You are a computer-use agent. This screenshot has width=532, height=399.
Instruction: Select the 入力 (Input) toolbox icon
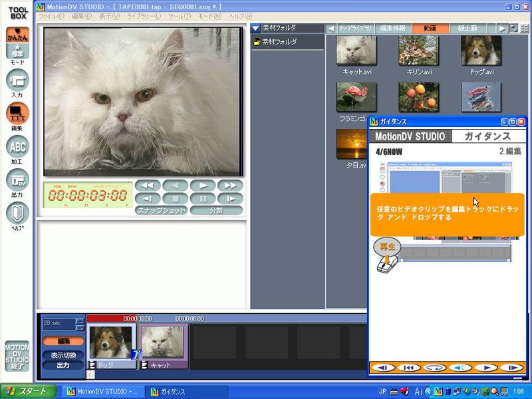[x=17, y=80]
